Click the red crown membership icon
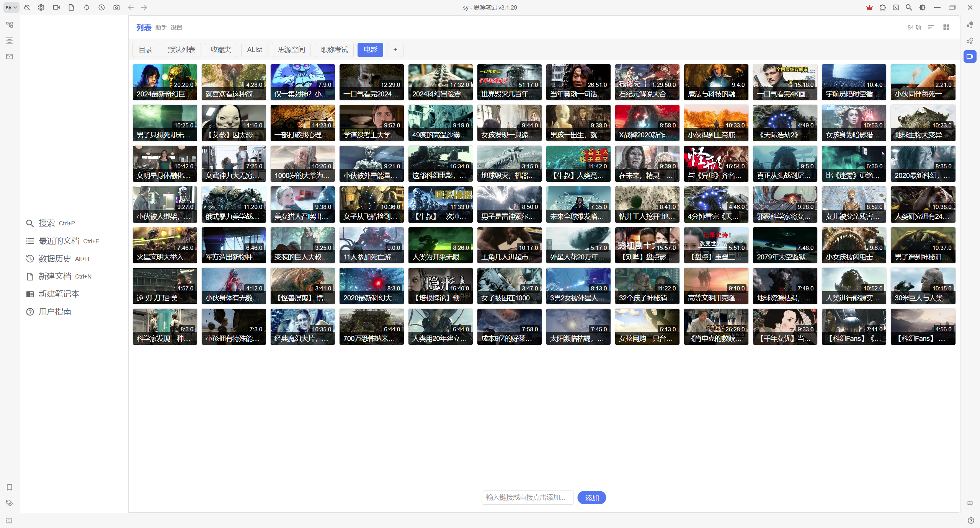 [x=869, y=7]
